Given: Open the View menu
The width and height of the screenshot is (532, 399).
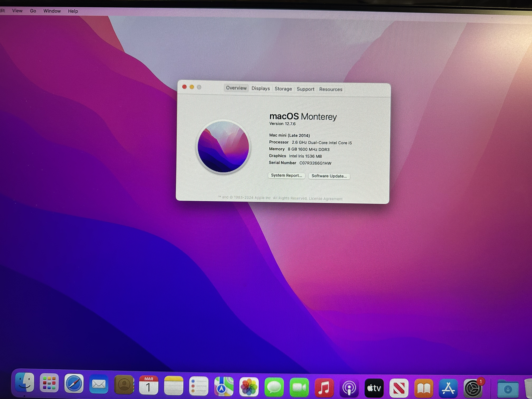Looking at the screenshot, I should 17,11.
